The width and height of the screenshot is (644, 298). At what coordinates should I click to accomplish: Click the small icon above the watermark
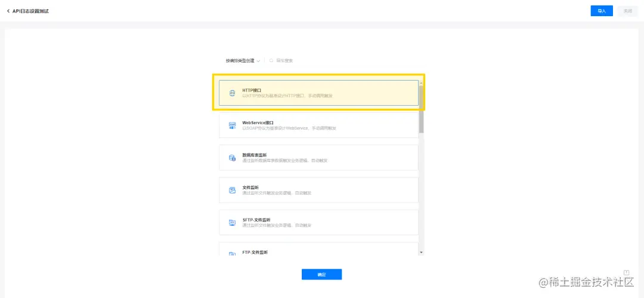[626, 272]
